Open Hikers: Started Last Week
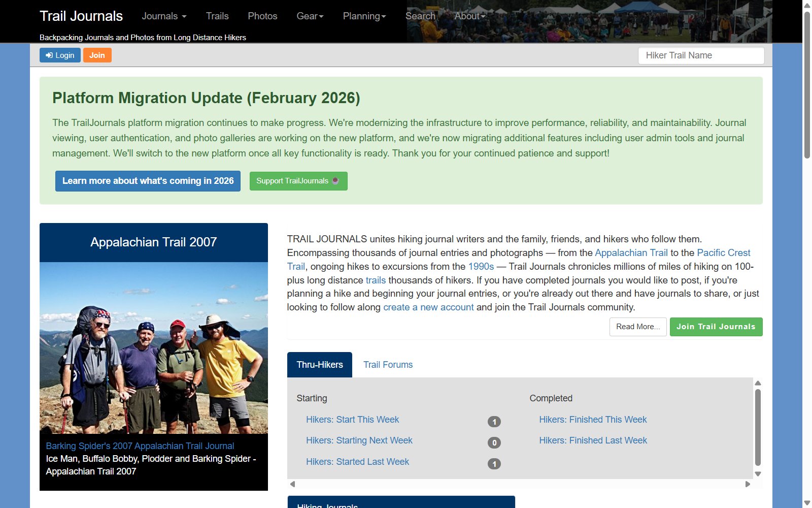The width and height of the screenshot is (812, 508). (x=357, y=462)
